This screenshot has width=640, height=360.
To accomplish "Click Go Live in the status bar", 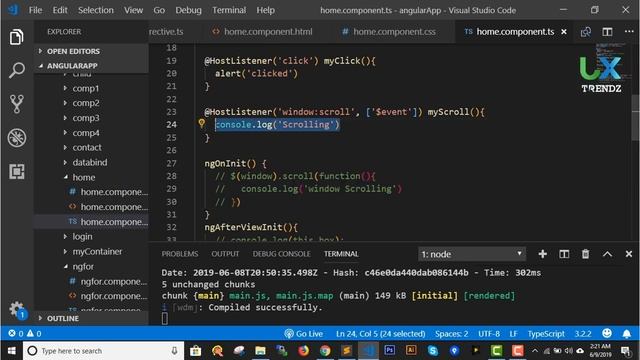I will (304, 334).
